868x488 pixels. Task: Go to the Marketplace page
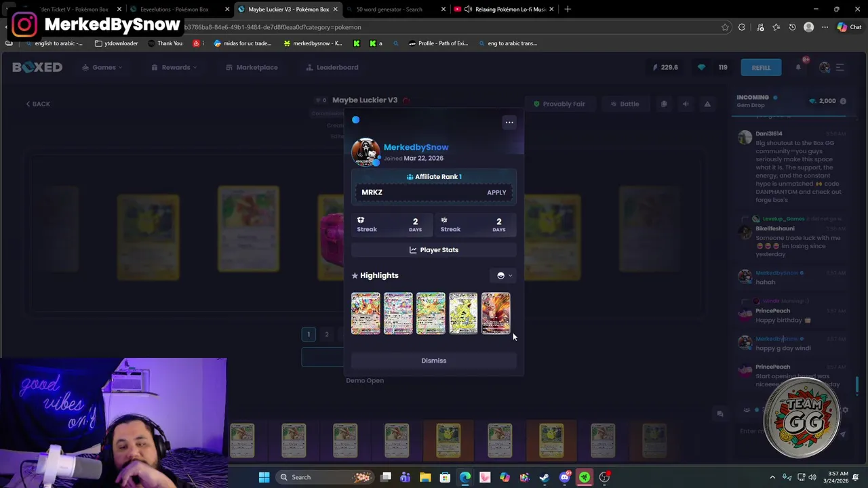click(252, 67)
